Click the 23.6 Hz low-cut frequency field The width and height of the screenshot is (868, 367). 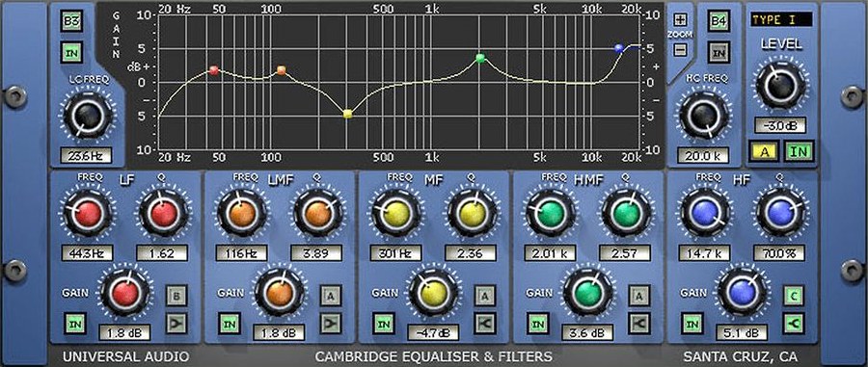pos(86,156)
